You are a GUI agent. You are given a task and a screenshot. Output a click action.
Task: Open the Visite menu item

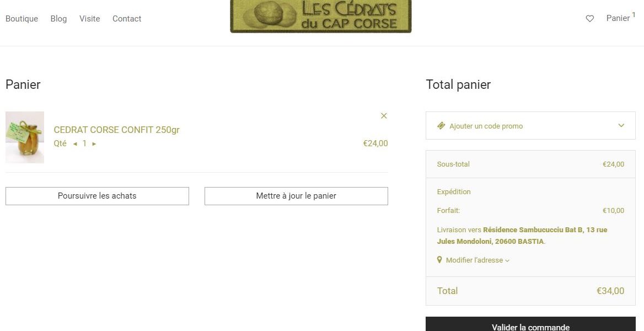pos(89,19)
